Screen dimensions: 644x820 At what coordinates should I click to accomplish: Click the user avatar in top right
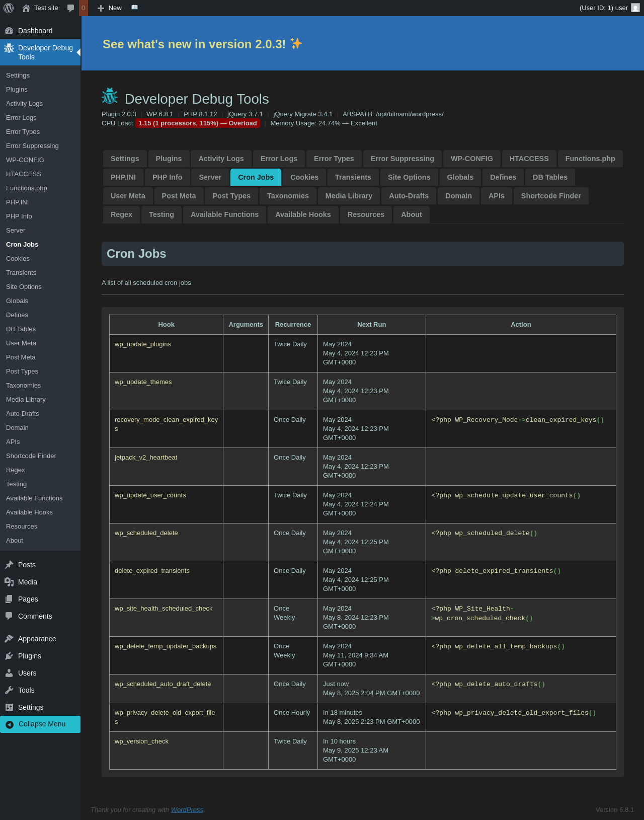[635, 8]
